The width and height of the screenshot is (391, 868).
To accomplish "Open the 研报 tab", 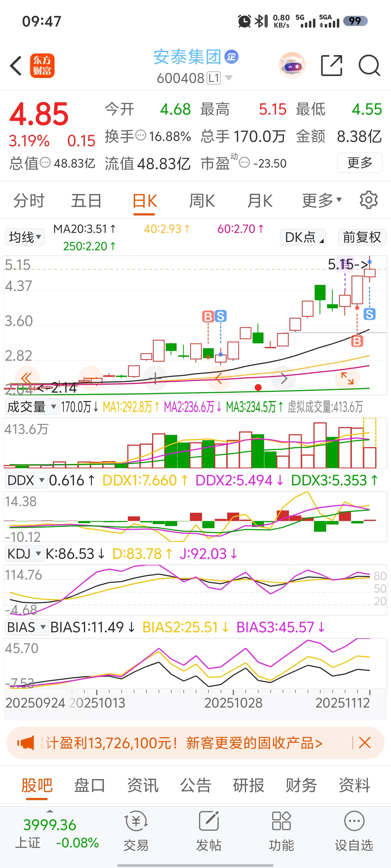I will click(249, 785).
